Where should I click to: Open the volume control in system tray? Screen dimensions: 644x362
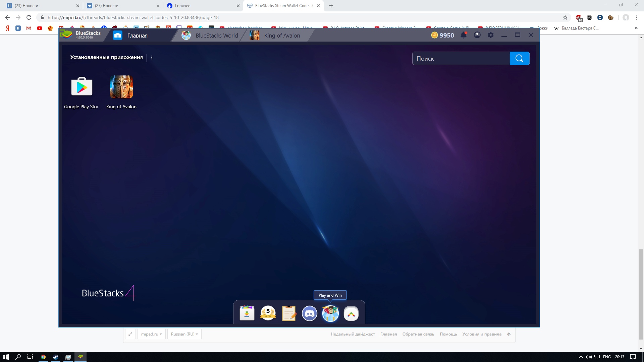(x=589, y=357)
